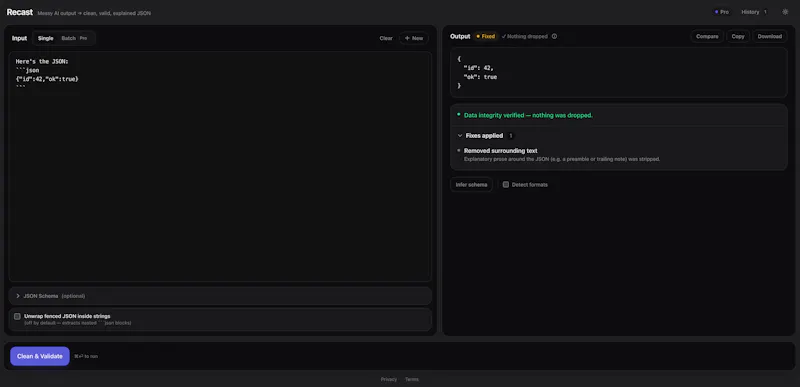Image resolution: width=800 pixels, height=387 pixels.
Task: Switch to Single input mode
Action: pos(45,38)
